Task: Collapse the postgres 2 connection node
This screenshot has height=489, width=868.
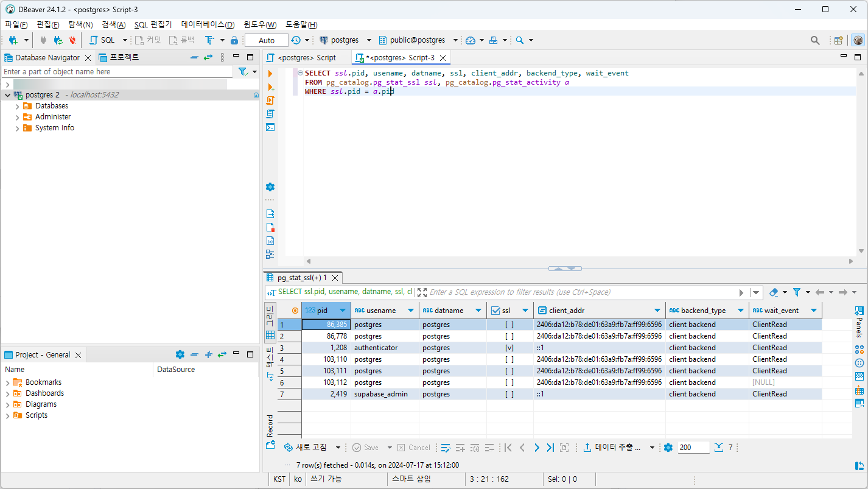Action: (7, 95)
